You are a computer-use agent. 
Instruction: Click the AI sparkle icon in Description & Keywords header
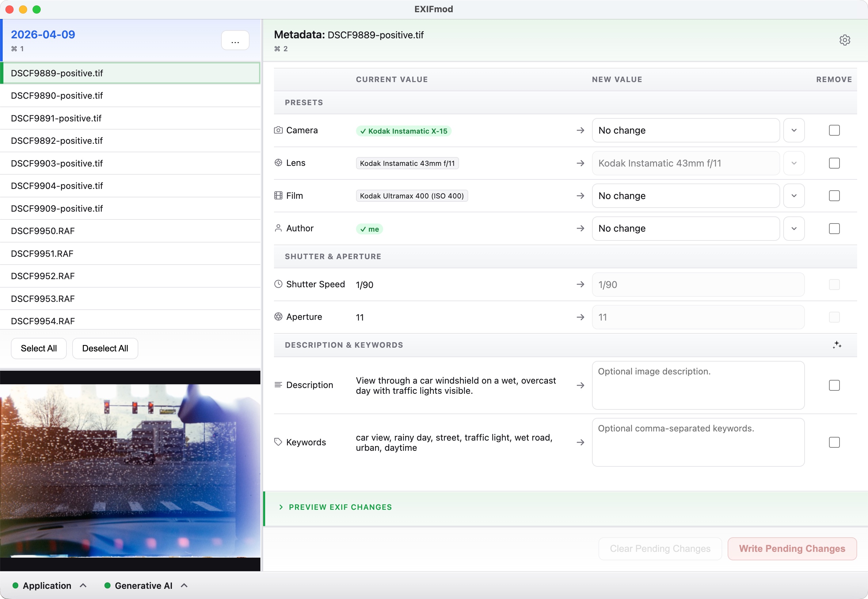click(837, 345)
